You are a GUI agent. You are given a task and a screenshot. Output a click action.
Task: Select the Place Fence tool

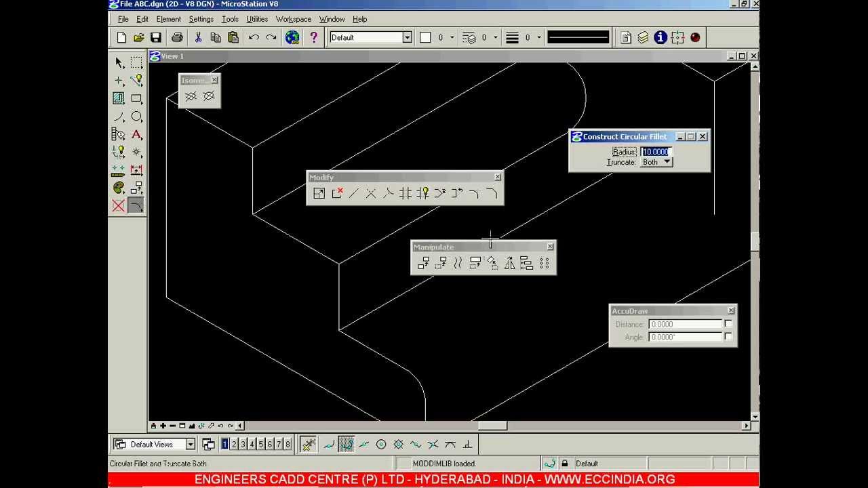click(x=136, y=63)
